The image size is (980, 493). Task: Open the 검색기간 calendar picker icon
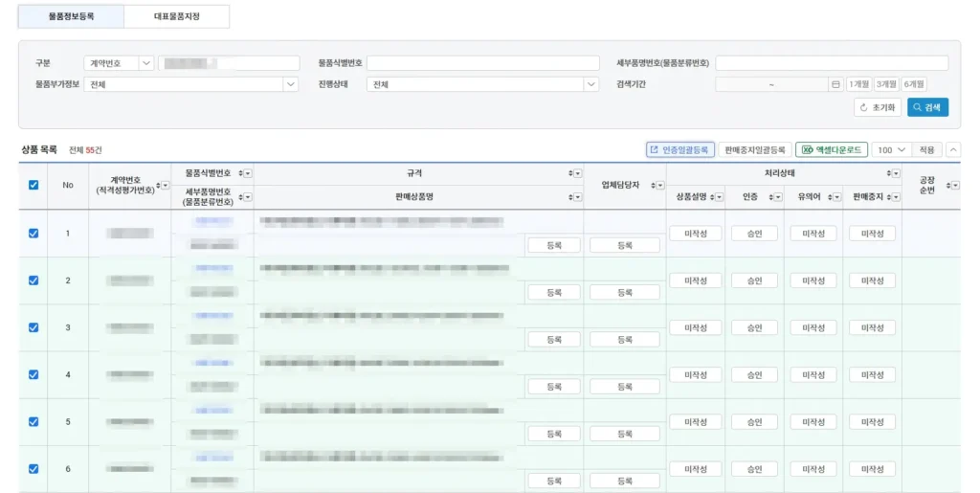tap(835, 84)
